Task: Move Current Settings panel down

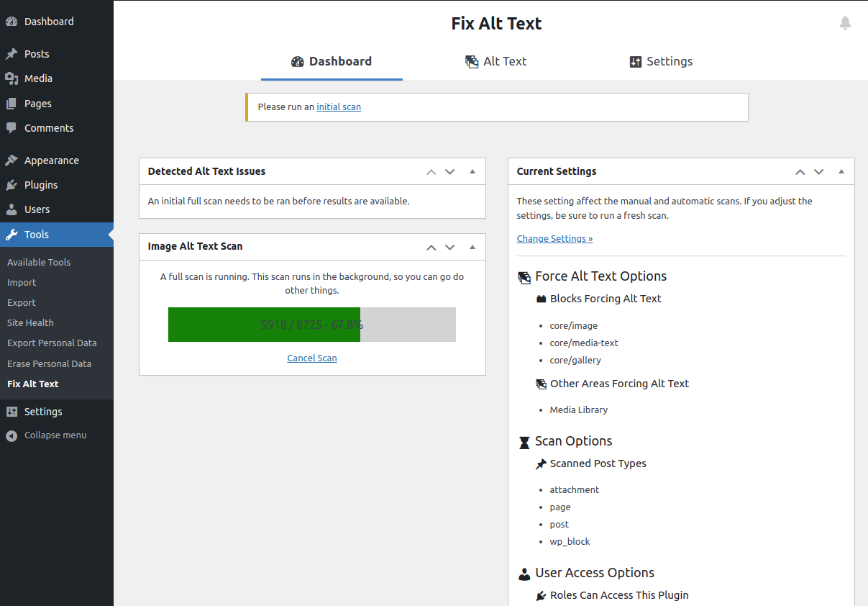Action: [819, 172]
